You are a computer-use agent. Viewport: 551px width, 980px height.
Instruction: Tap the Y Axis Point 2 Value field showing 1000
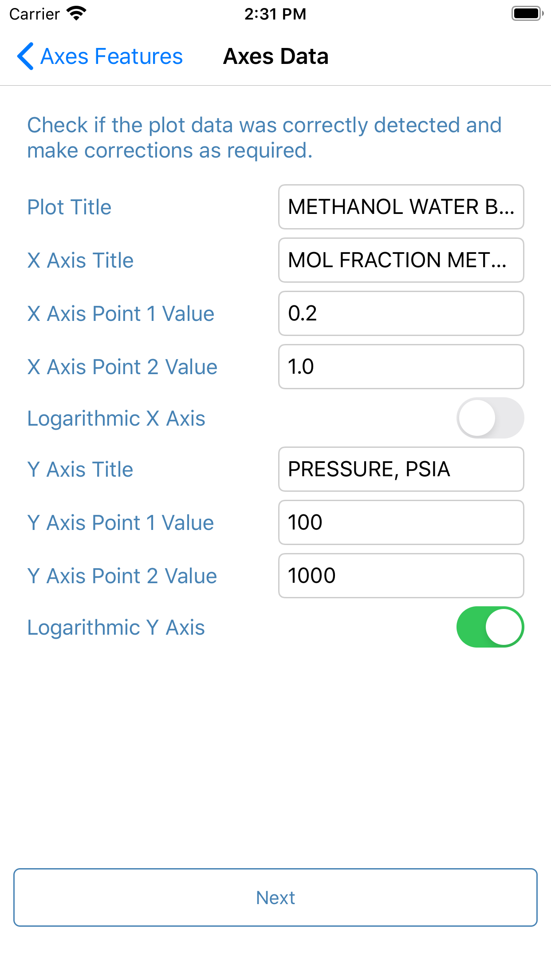401,576
